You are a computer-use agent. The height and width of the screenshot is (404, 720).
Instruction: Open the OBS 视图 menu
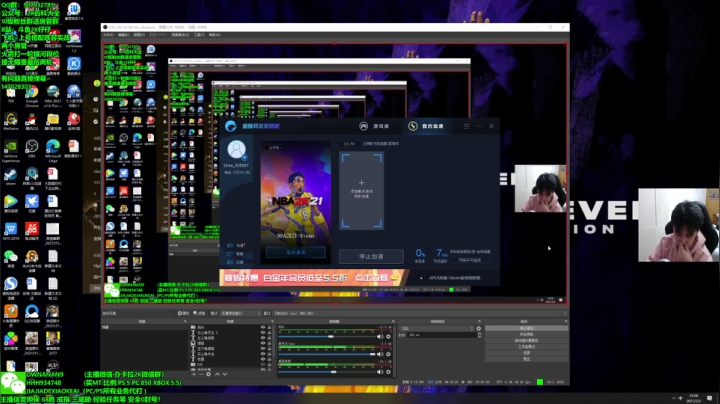pyautogui.click(x=139, y=35)
